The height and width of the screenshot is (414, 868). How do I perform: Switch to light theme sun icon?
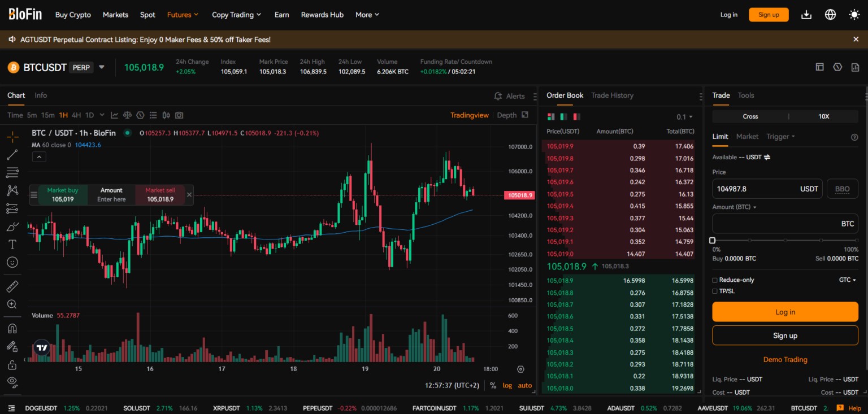(854, 15)
